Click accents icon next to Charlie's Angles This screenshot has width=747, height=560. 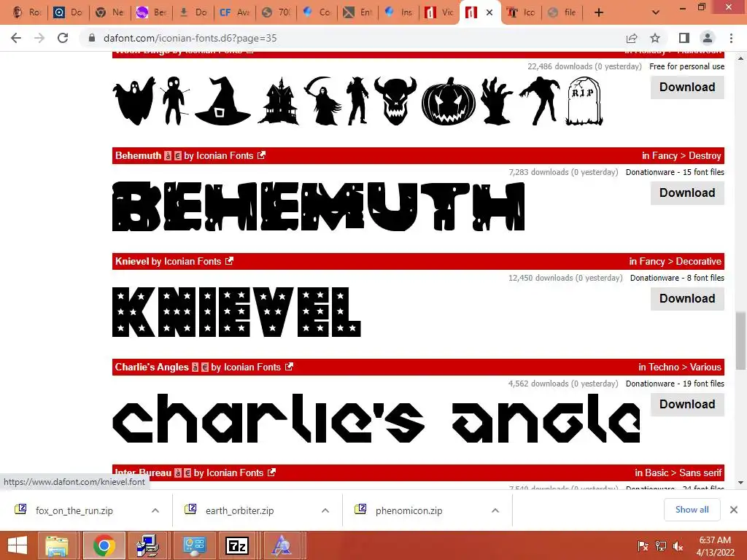pos(195,367)
